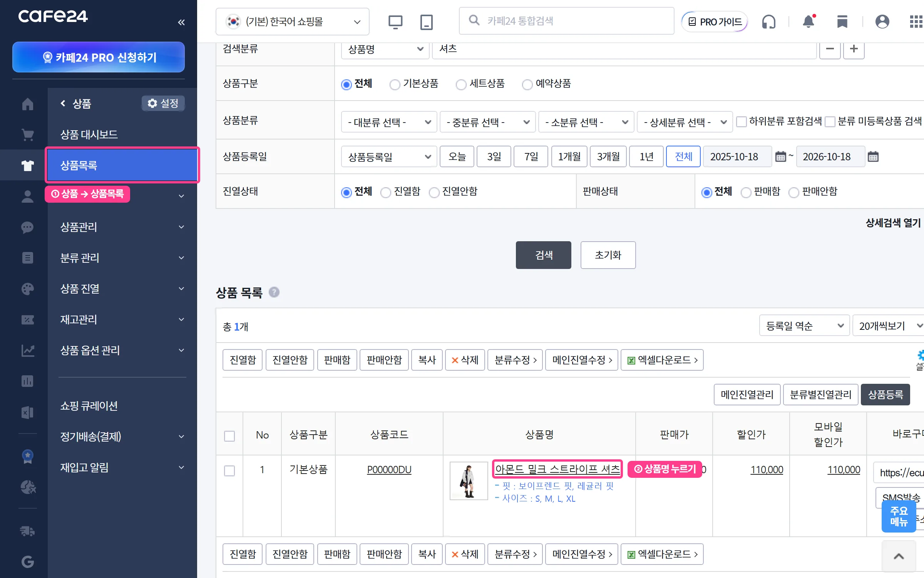Click the 초기화 reset button
Viewport: 924px width, 578px height.
coord(608,255)
